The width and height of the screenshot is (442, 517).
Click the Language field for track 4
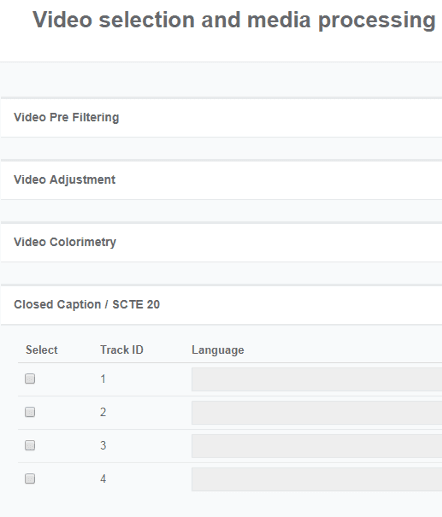[317, 479]
